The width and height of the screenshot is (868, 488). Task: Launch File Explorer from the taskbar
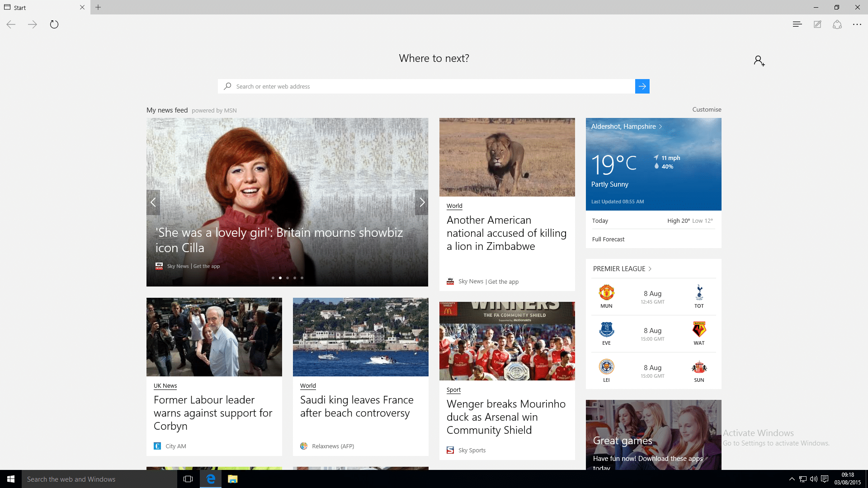(x=232, y=479)
